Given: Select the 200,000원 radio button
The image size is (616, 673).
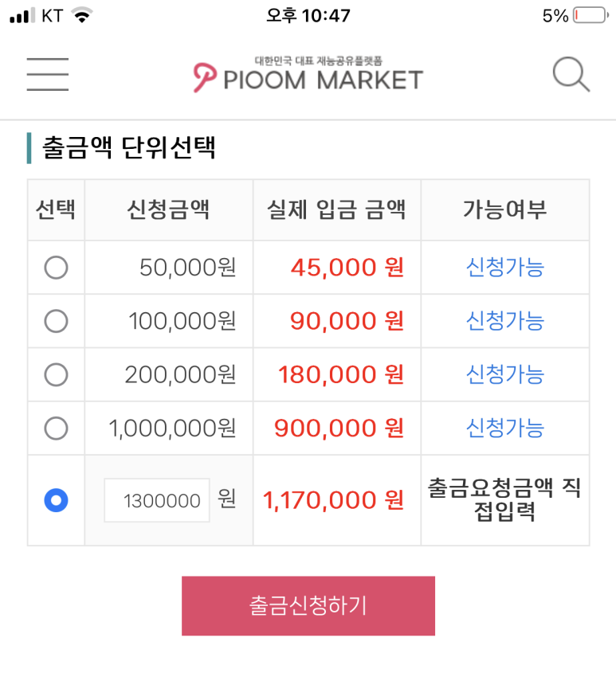Looking at the screenshot, I should click(56, 374).
